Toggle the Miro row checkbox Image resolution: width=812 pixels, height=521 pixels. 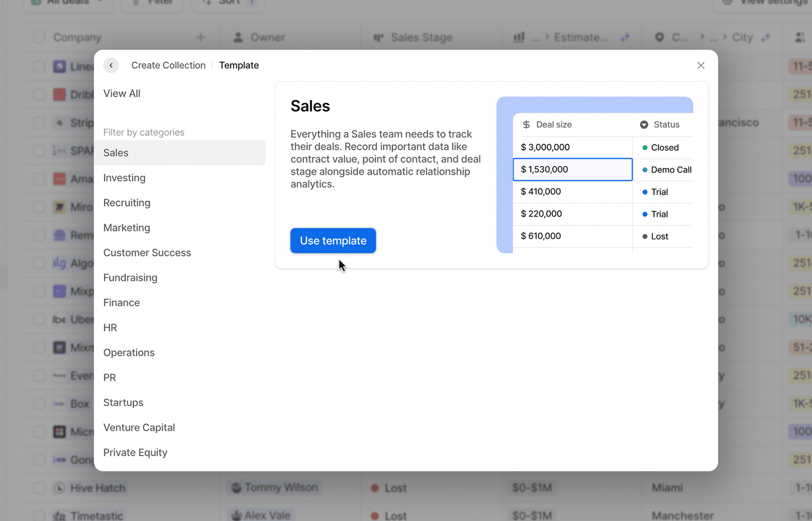tap(39, 207)
